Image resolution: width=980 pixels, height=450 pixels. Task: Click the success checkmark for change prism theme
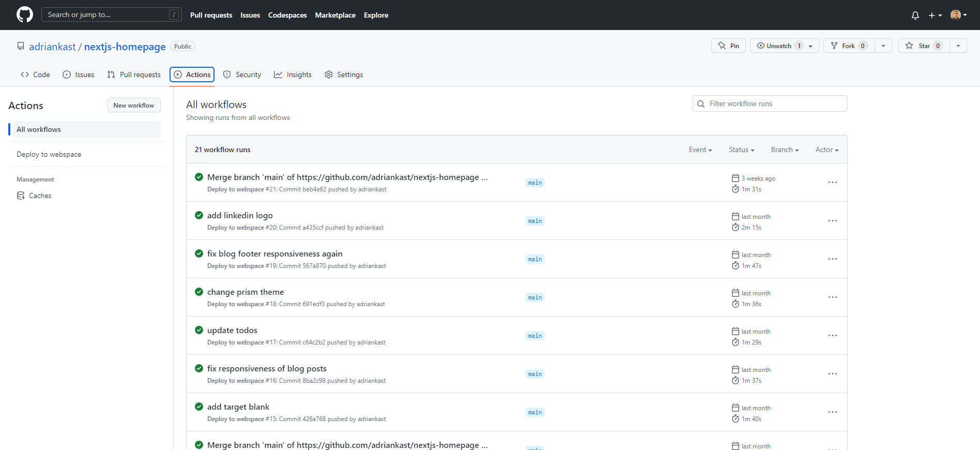click(199, 292)
